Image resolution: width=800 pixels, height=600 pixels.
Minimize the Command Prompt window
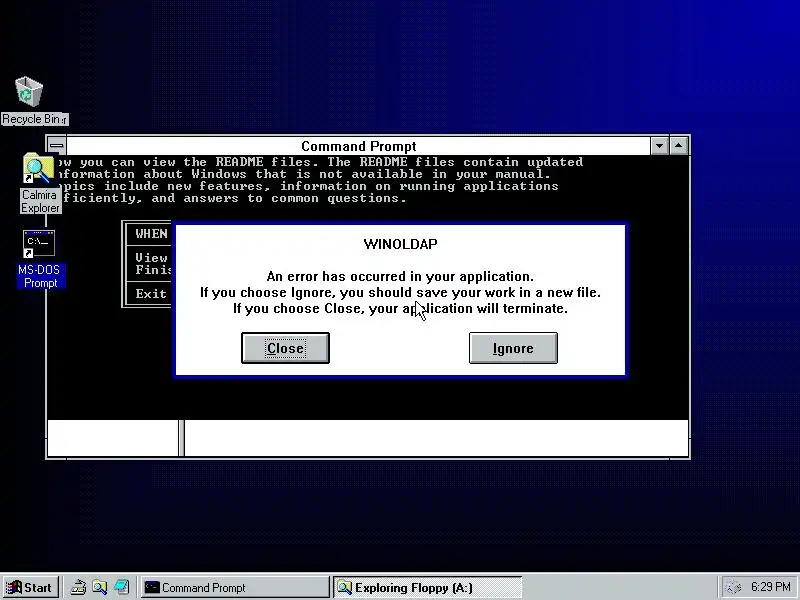pyautogui.click(x=659, y=146)
